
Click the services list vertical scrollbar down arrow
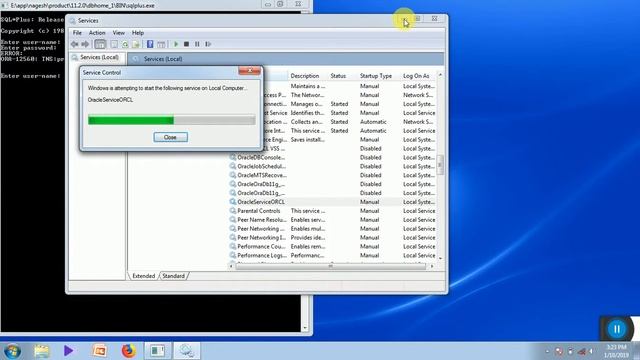pyautogui.click(x=440, y=258)
